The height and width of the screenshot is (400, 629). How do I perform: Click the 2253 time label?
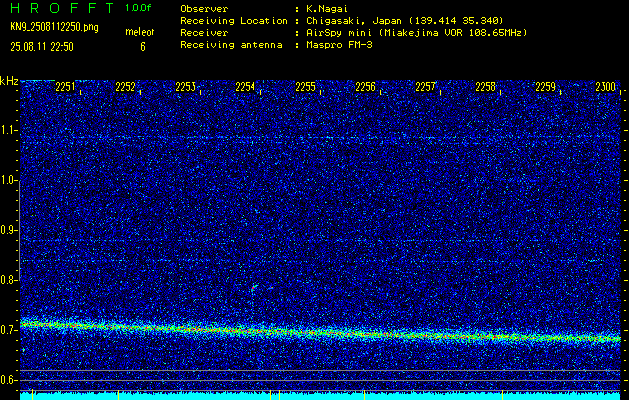[185, 86]
